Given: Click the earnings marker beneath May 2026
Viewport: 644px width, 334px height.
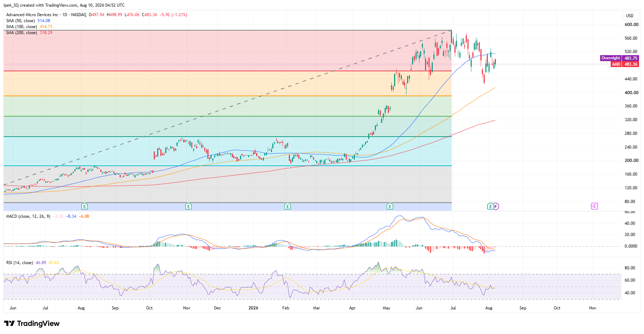Looking at the screenshot, I should click(x=390, y=206).
